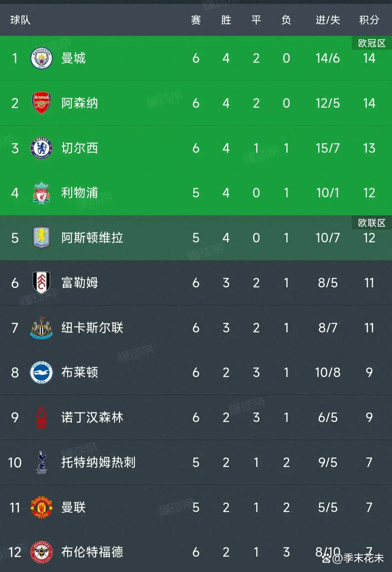The width and height of the screenshot is (392, 572).
Task: Select the Brentford bee badge
Action: click(41, 552)
